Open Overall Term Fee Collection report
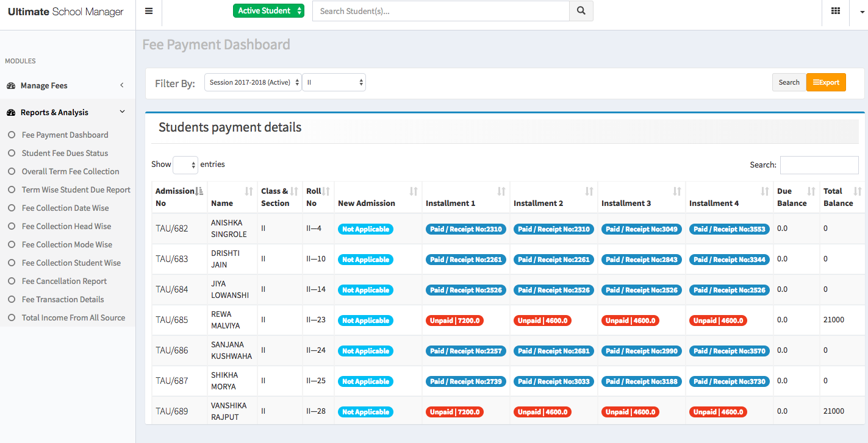868x443 pixels. (71, 172)
